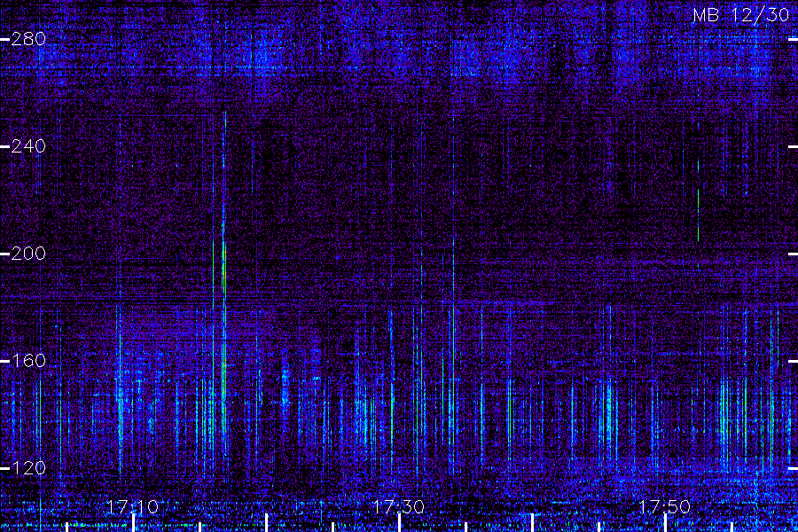
Task: Click the 240 frequency axis label
Action: [28, 146]
